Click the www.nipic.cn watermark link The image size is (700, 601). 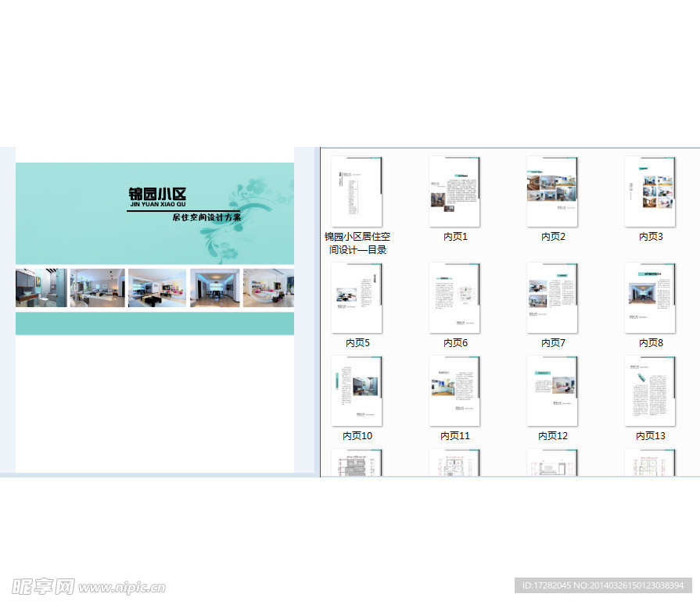123,586
